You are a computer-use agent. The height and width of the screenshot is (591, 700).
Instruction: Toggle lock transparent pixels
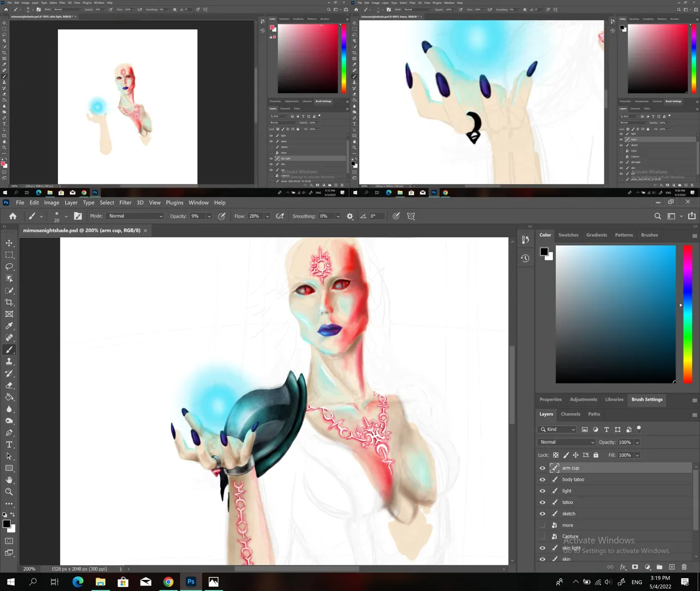[556, 455]
